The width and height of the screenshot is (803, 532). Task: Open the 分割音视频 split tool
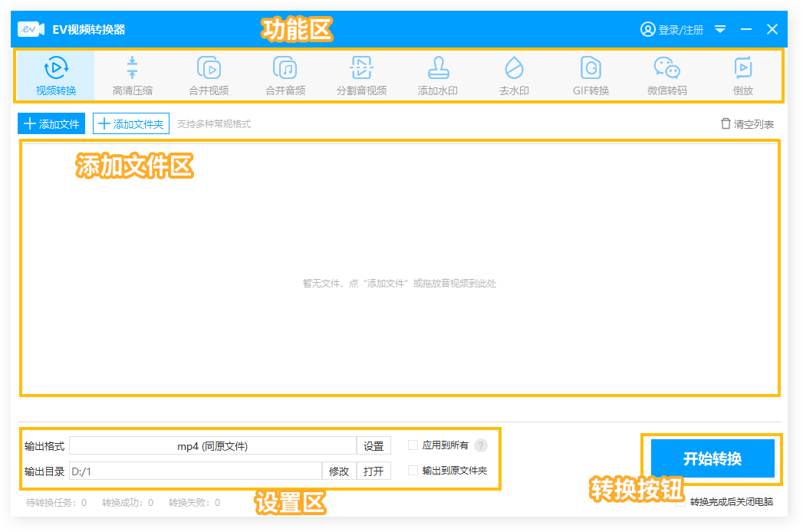tap(361, 69)
